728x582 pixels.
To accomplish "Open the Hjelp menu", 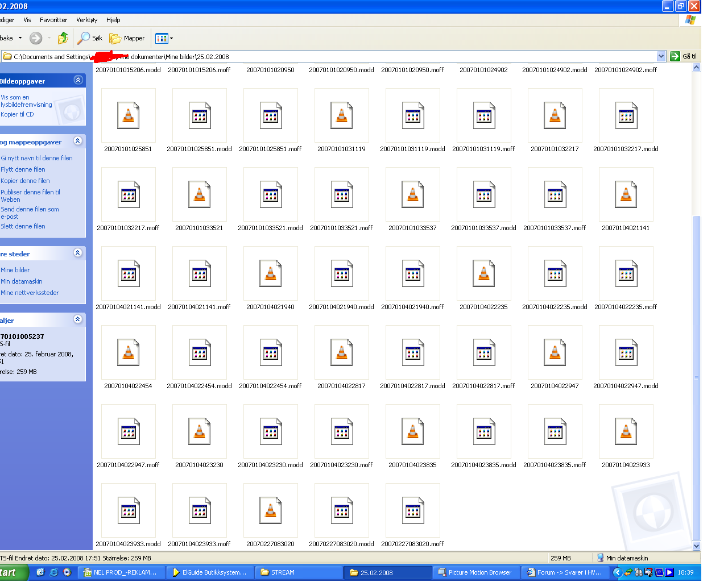I will click(113, 20).
